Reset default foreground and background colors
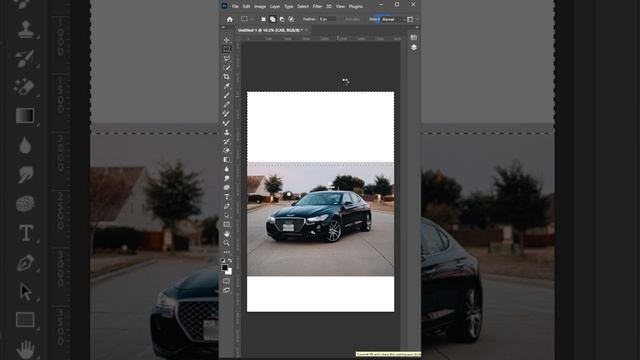 223,260
